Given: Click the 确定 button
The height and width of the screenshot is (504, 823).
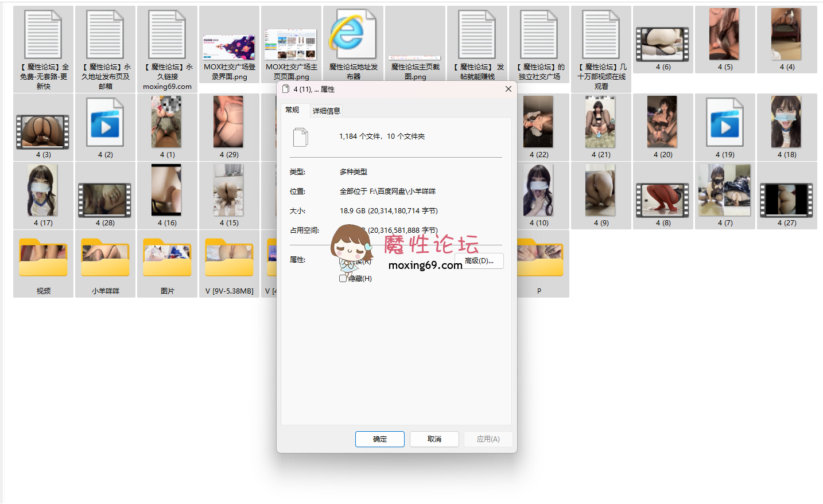Looking at the screenshot, I should 379,439.
